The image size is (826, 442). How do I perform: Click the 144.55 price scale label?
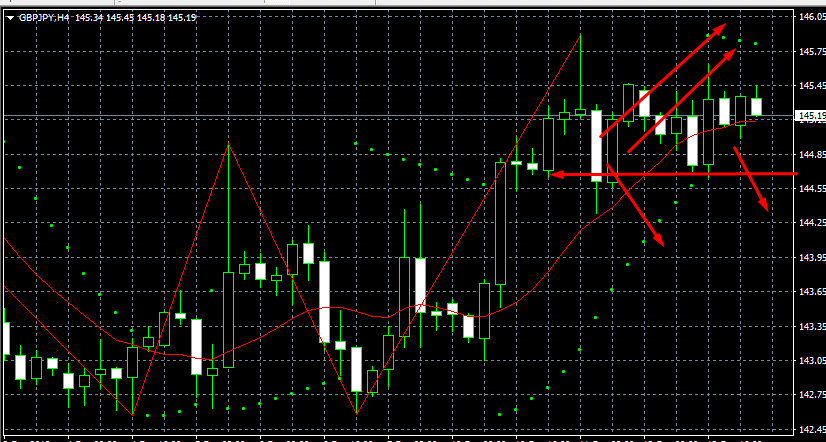[812, 189]
